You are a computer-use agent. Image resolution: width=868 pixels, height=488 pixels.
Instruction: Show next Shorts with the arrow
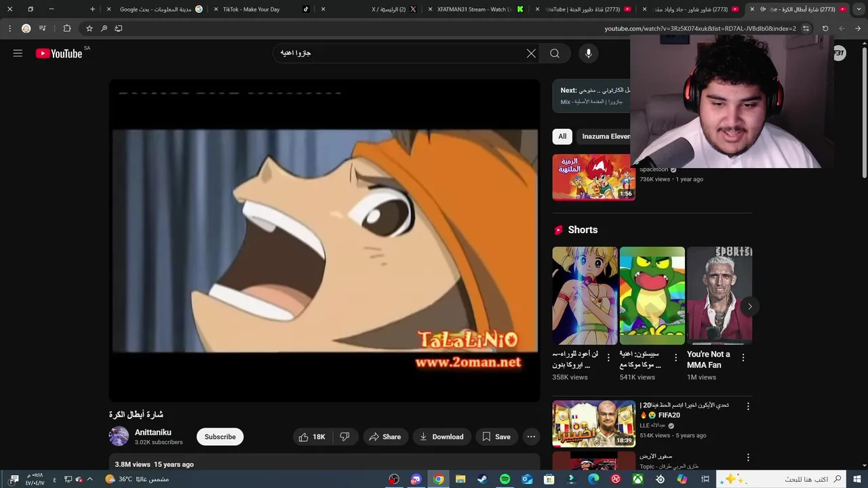click(749, 306)
